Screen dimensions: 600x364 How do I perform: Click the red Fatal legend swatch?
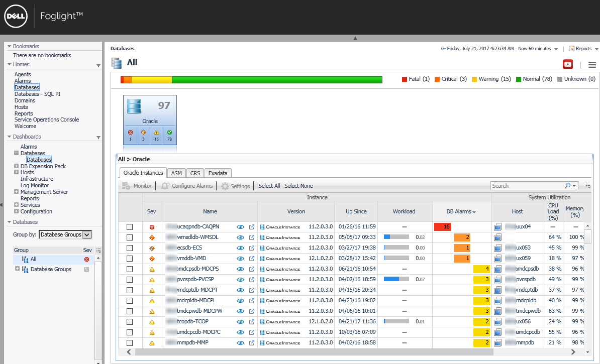[x=405, y=79]
